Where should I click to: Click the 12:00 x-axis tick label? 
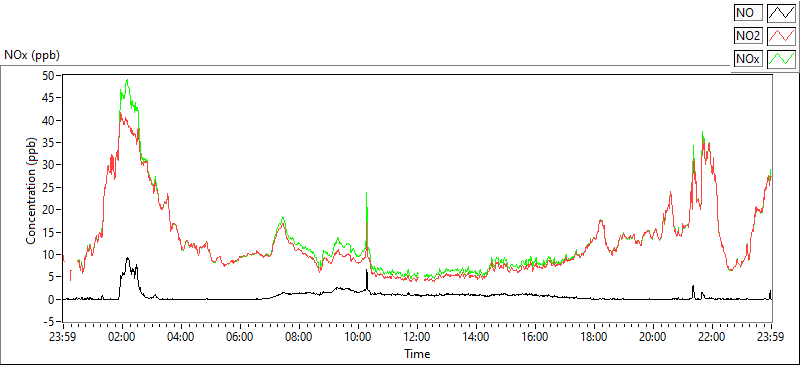417,336
